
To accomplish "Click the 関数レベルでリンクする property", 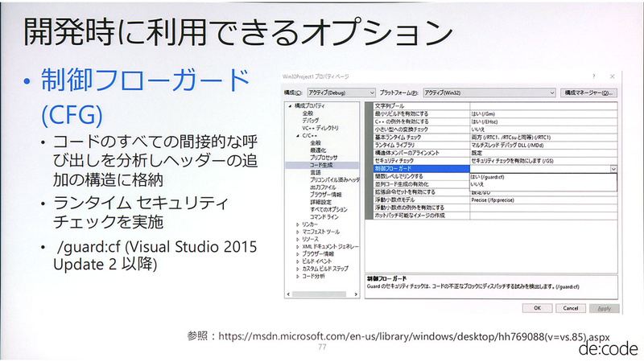I will click(421, 176).
